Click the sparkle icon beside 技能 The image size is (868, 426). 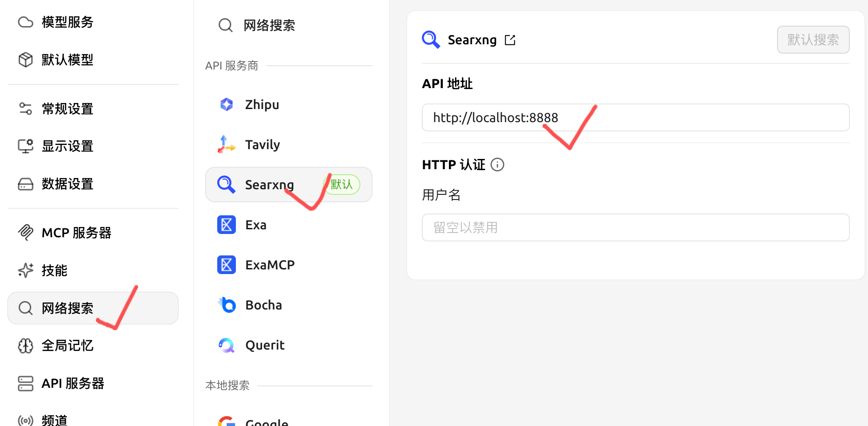(x=26, y=270)
